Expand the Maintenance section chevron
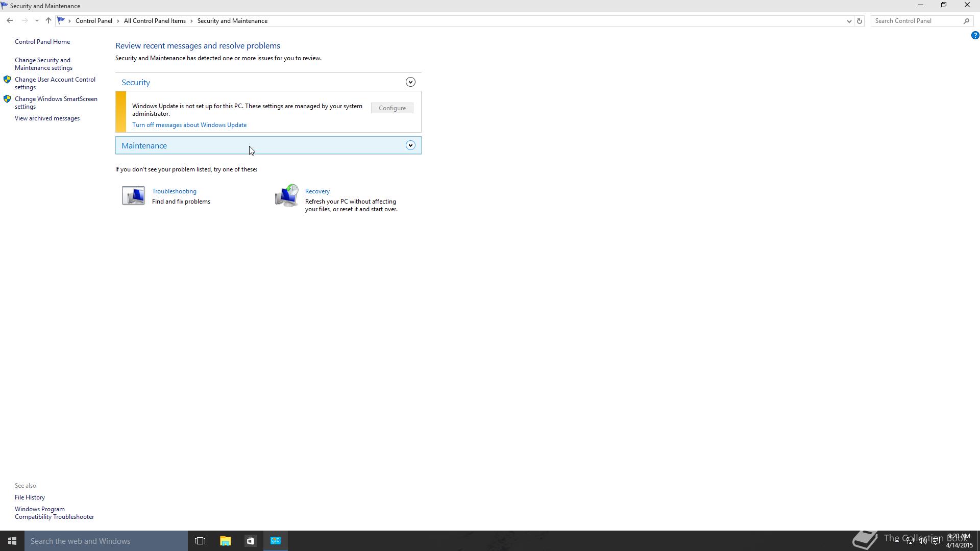The width and height of the screenshot is (980, 551). point(410,145)
